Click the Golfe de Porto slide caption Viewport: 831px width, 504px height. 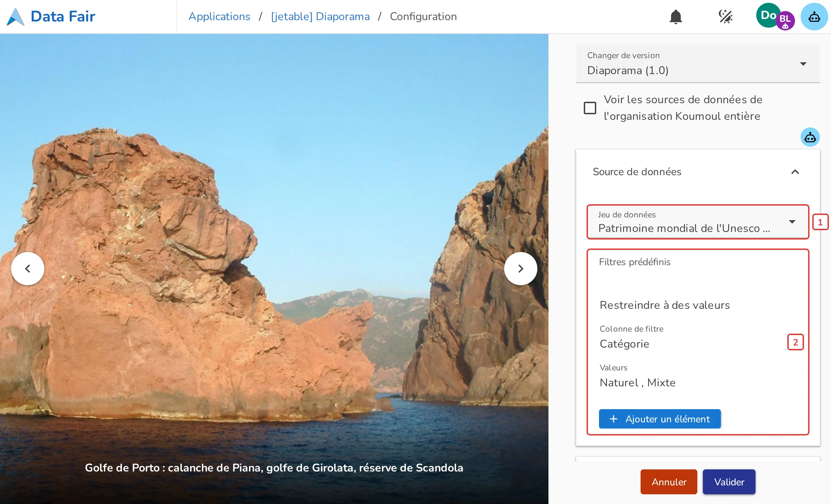tap(274, 468)
